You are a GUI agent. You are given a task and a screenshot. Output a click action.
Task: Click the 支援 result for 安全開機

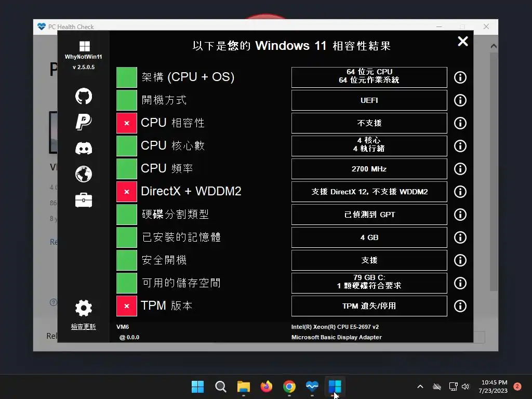[369, 260]
